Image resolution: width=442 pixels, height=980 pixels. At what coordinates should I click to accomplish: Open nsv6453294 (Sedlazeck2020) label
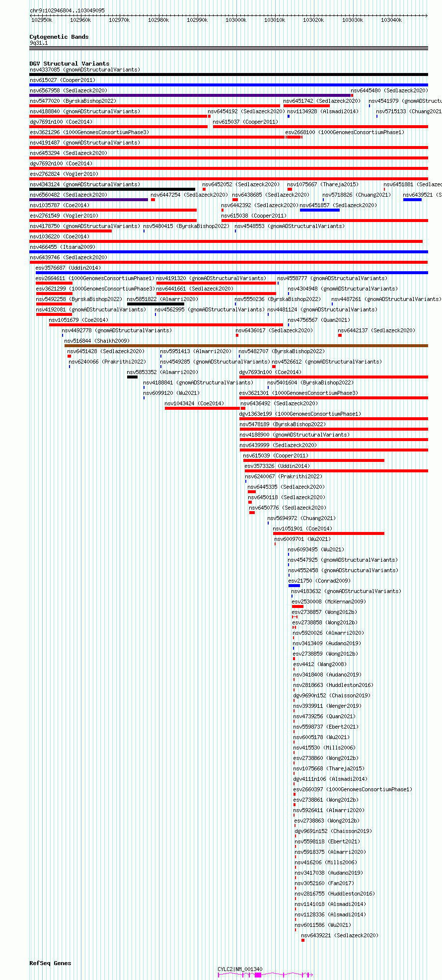(x=69, y=153)
